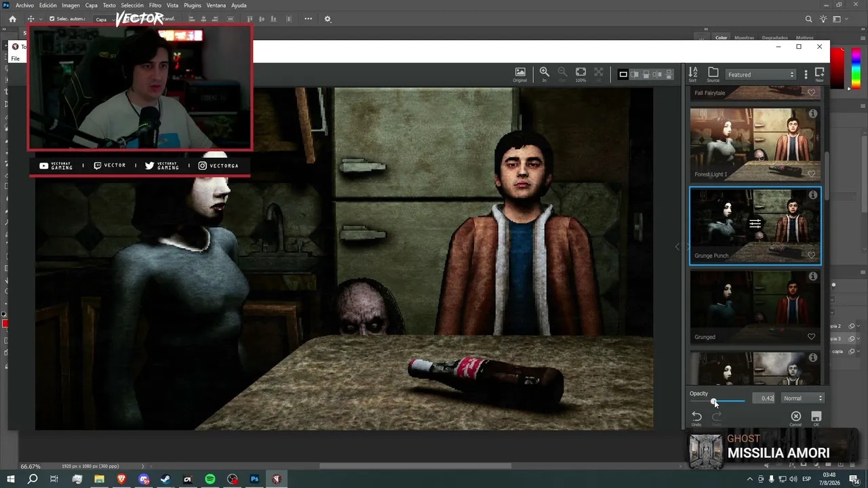Switch to Photoshop on the taskbar
The width and height of the screenshot is (868, 488).
(x=255, y=479)
